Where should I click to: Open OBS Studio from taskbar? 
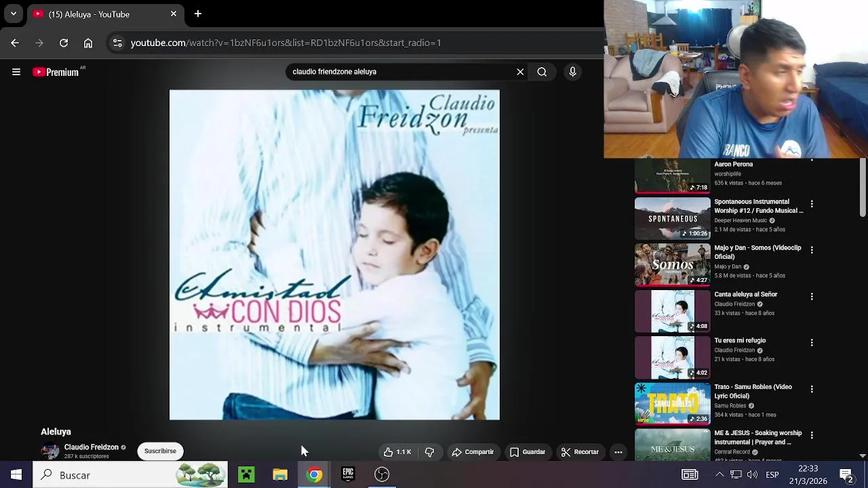[x=382, y=475]
